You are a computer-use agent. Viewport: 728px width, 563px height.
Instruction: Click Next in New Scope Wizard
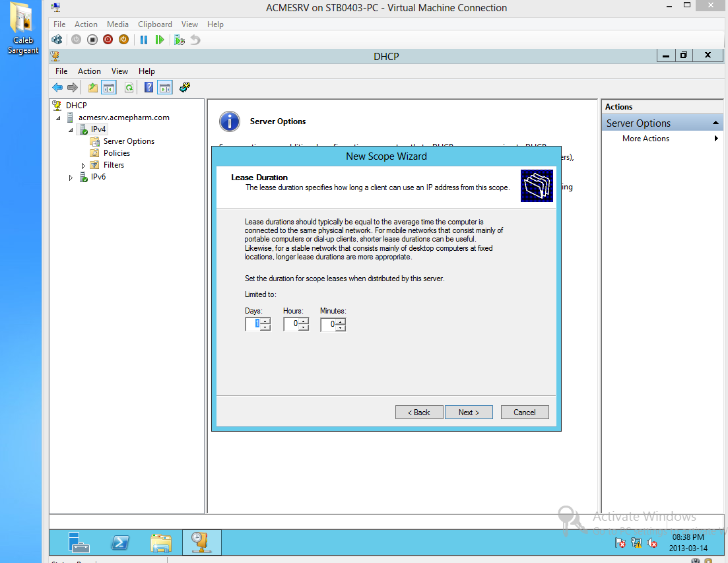[x=469, y=412]
